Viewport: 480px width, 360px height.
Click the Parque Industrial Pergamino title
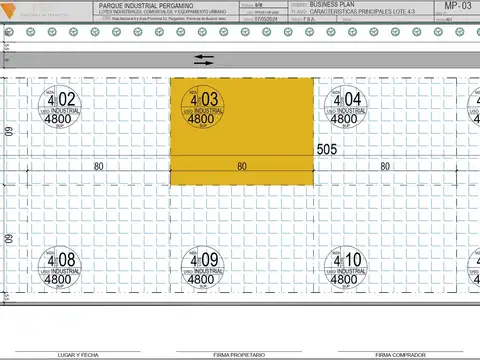coord(146,6)
